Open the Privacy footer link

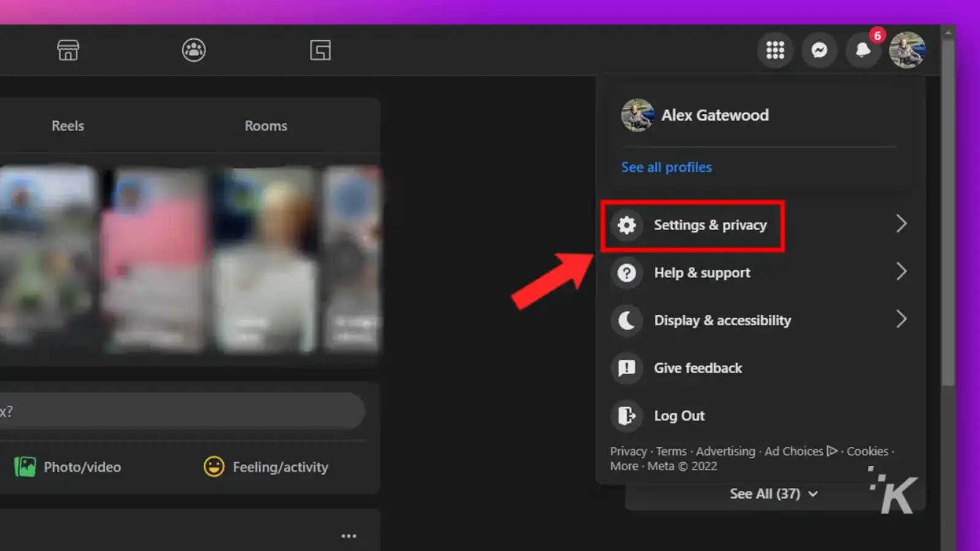point(628,451)
